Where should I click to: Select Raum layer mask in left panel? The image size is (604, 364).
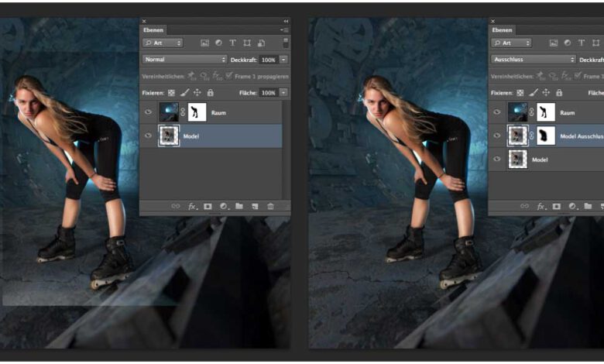coord(197,112)
